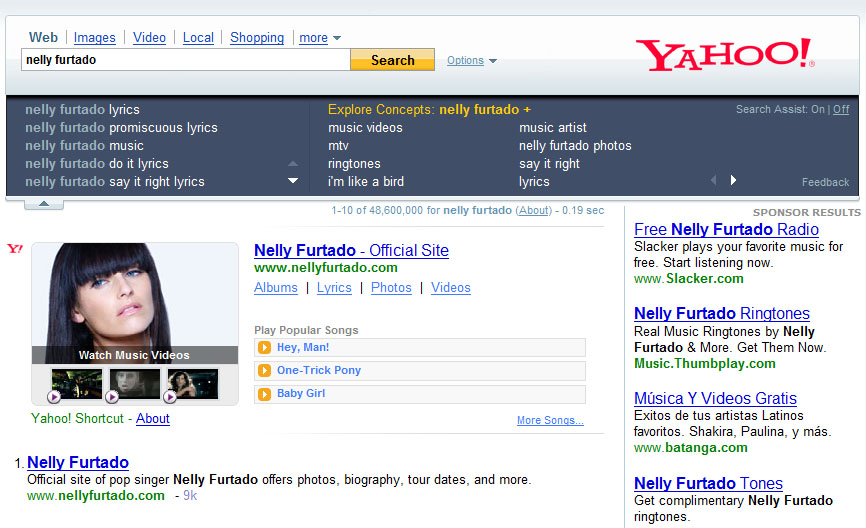Viewport: 866px width, 528px height.
Task: Play the first music video thumbnail
Action: 77,384
